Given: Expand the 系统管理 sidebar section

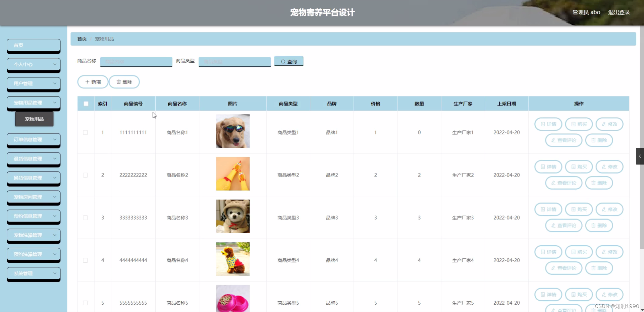Looking at the screenshot, I should tap(33, 274).
